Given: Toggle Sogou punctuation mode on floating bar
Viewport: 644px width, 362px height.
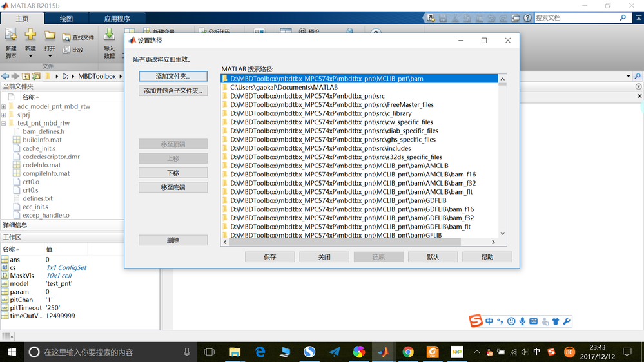Looking at the screenshot, I should click(x=500, y=321).
